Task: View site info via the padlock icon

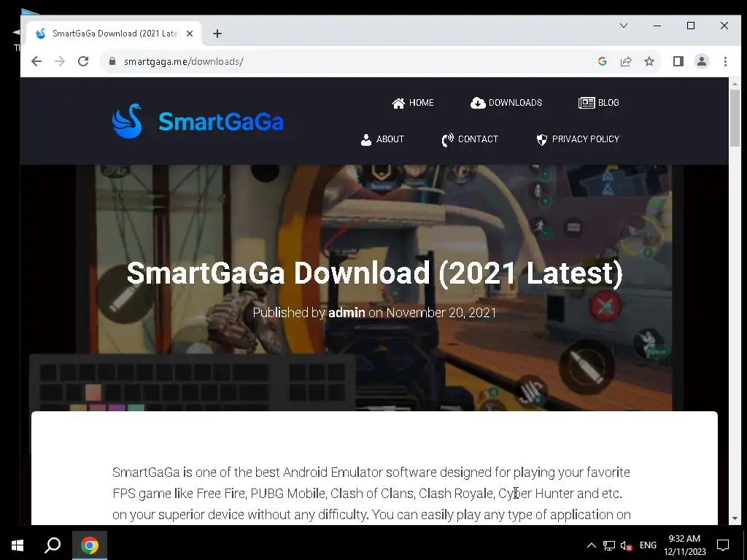Action: [112, 61]
